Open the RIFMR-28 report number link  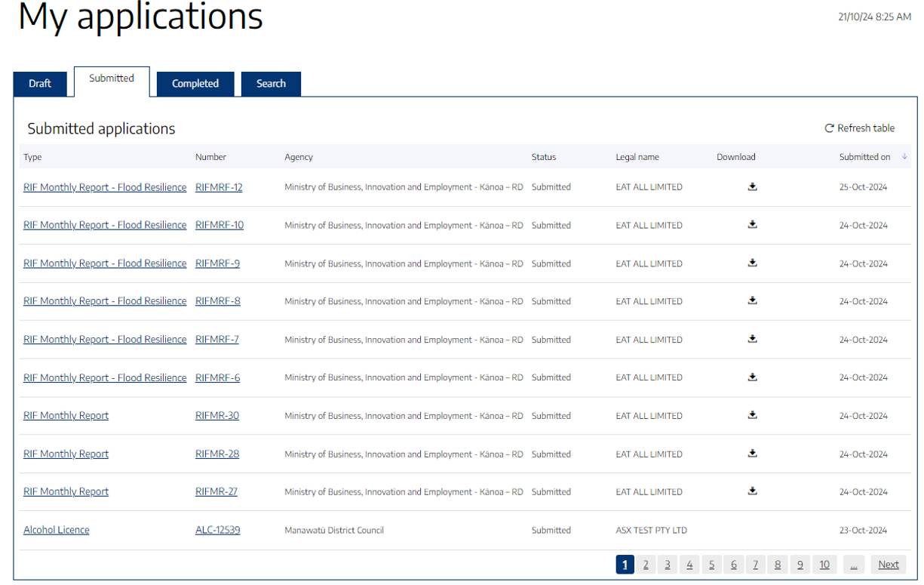[x=217, y=453]
